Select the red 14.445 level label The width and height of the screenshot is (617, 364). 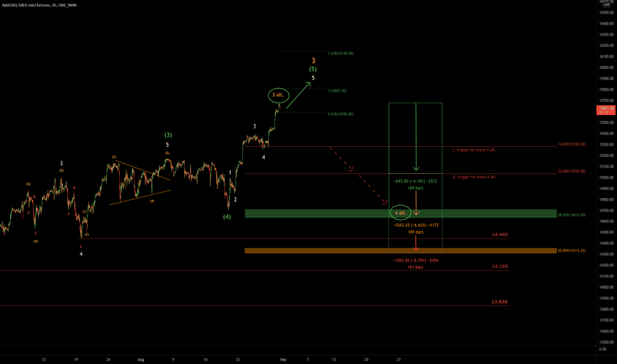pyautogui.click(x=500, y=234)
